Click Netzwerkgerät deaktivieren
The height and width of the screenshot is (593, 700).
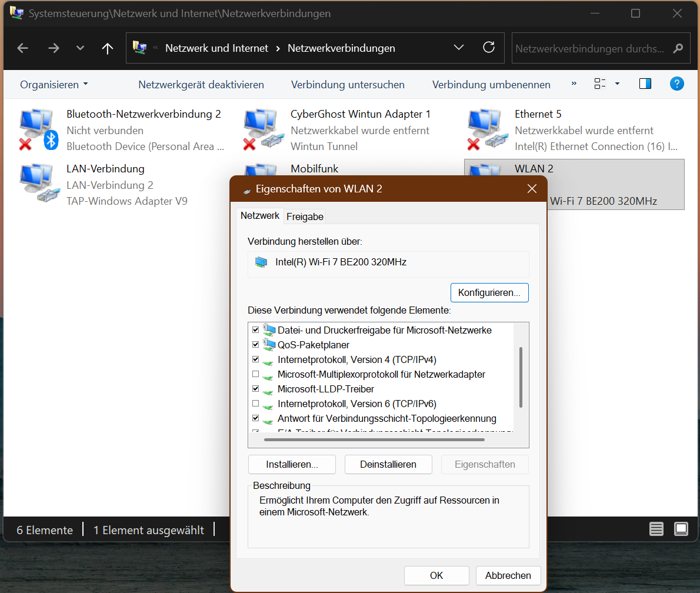[201, 84]
